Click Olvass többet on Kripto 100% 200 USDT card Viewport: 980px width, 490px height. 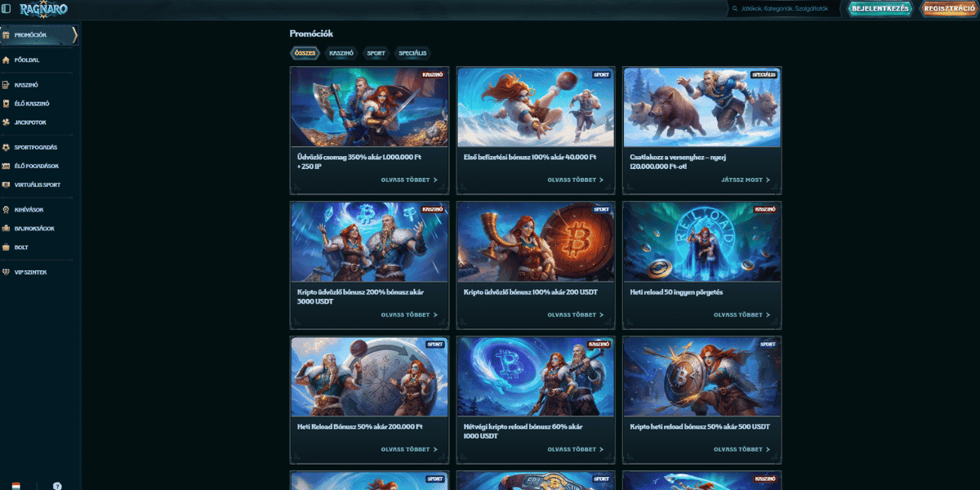click(576, 314)
